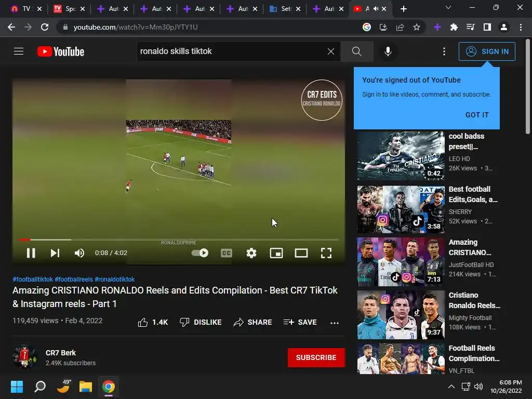Open Google icon in address bar
Viewport: 532px width, 399px height.
click(x=366, y=27)
